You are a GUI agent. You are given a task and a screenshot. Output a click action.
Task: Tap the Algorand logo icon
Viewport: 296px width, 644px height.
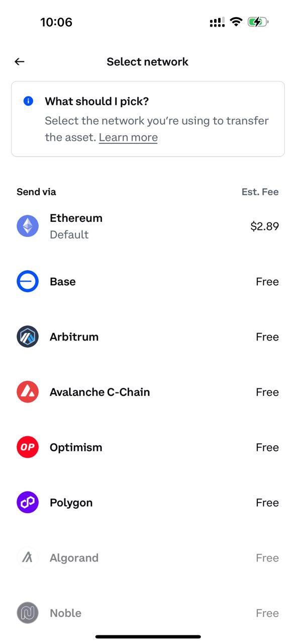[x=28, y=558]
